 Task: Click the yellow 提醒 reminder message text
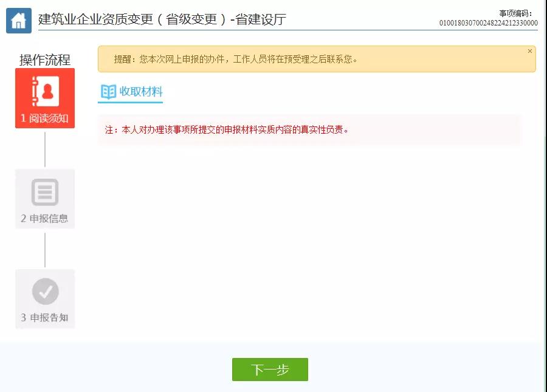236,59
